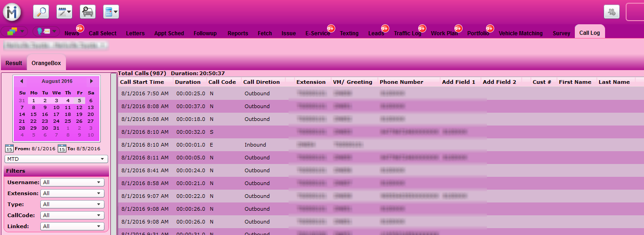Expand the CallCode filter dropdown
This screenshot has width=644, height=235.
click(72, 215)
